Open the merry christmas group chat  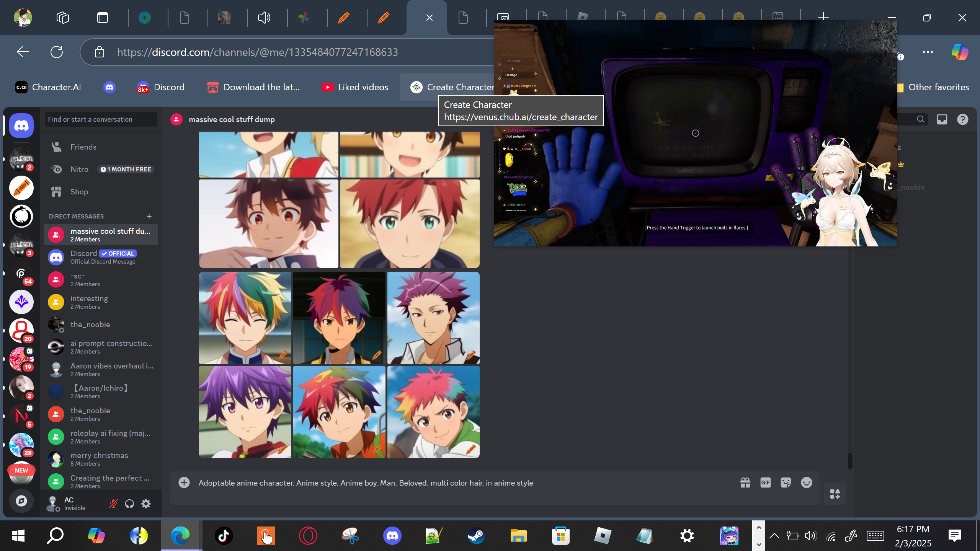pos(101,459)
